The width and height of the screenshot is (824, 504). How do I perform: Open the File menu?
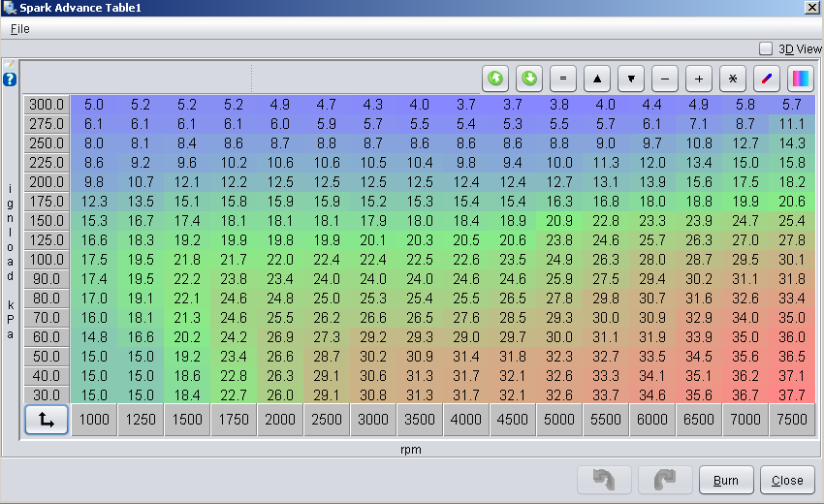pos(20,29)
